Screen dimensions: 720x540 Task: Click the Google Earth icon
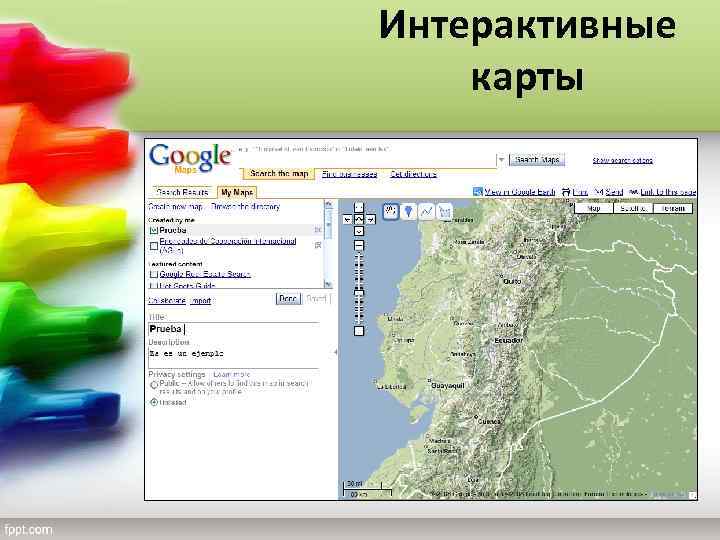(478, 191)
